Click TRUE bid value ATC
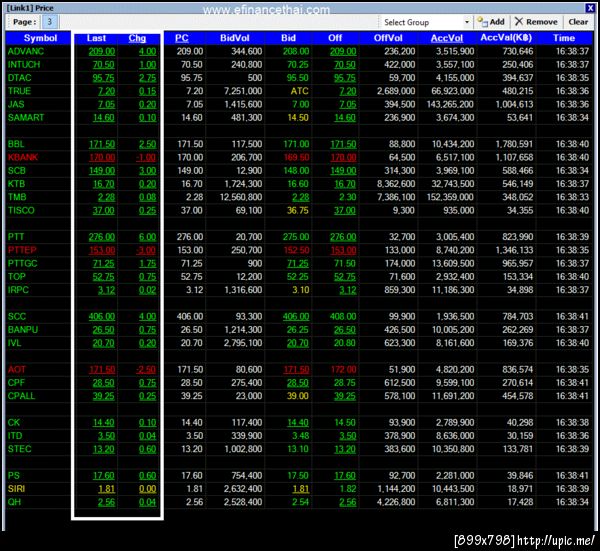The height and width of the screenshot is (551, 600). 299,91
